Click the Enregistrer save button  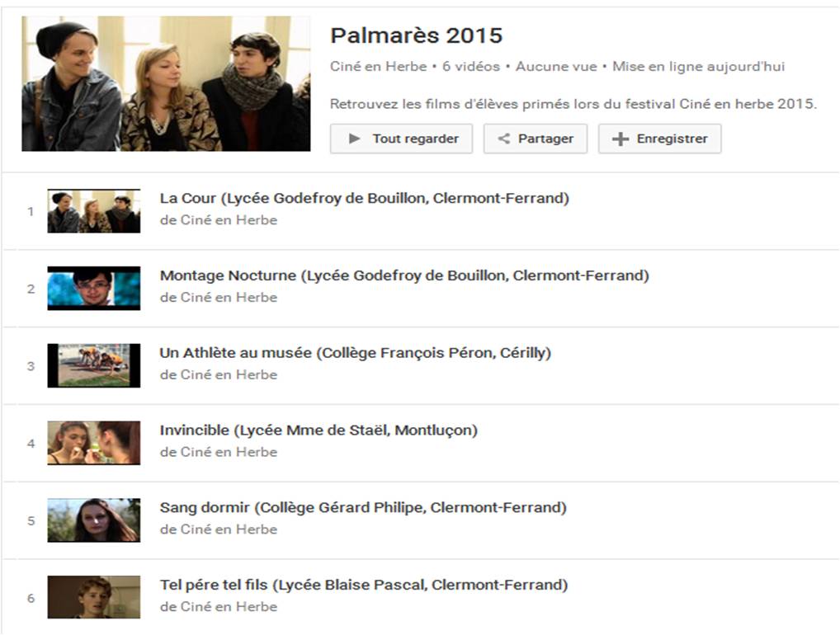click(659, 139)
